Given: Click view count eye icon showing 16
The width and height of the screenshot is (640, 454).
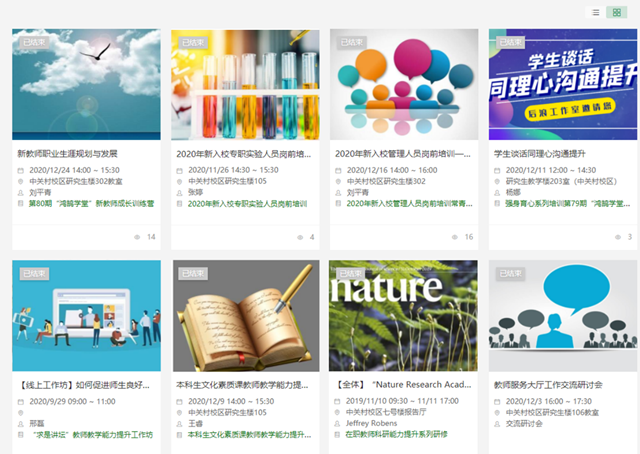Looking at the screenshot, I should pos(455,237).
